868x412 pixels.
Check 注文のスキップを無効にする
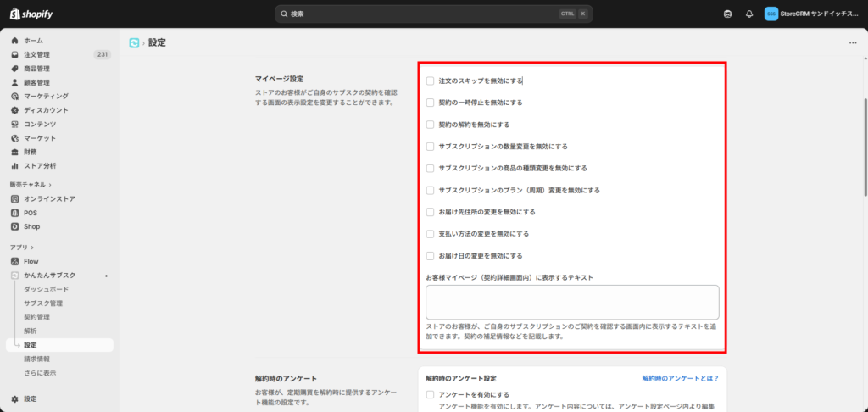tap(430, 81)
